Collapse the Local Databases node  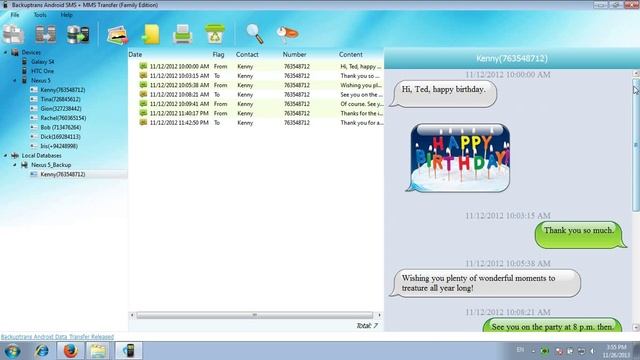6,156
